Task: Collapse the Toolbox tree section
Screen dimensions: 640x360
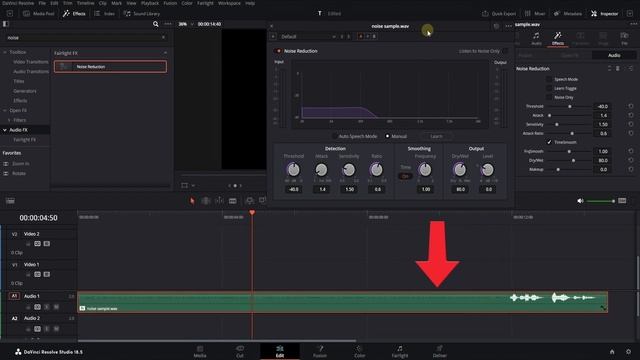Action: tap(5, 52)
